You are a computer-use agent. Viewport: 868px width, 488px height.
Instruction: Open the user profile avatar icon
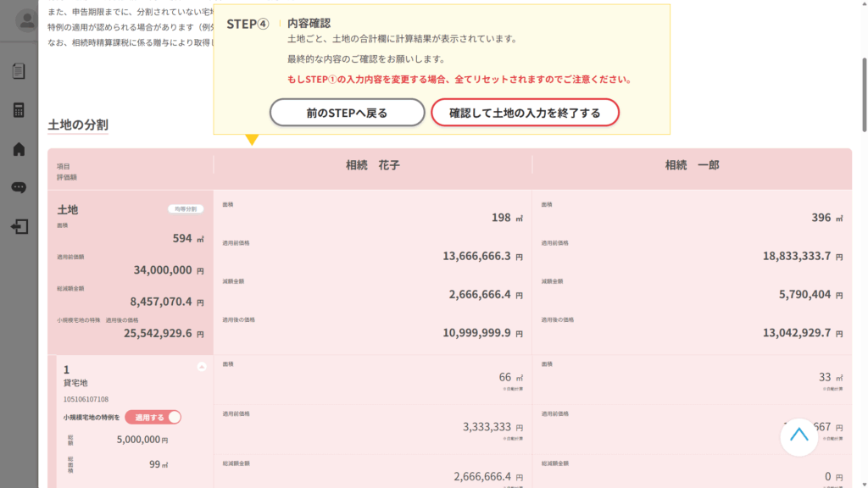coord(26,21)
